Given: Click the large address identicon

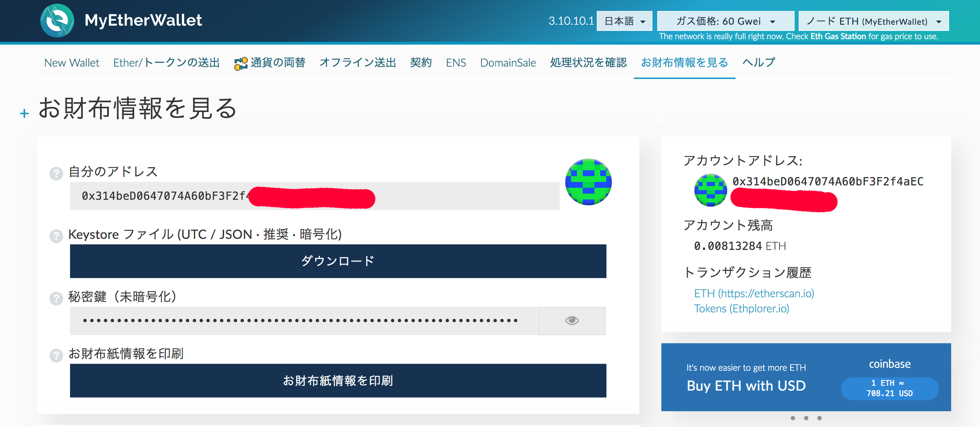Looking at the screenshot, I should [588, 182].
